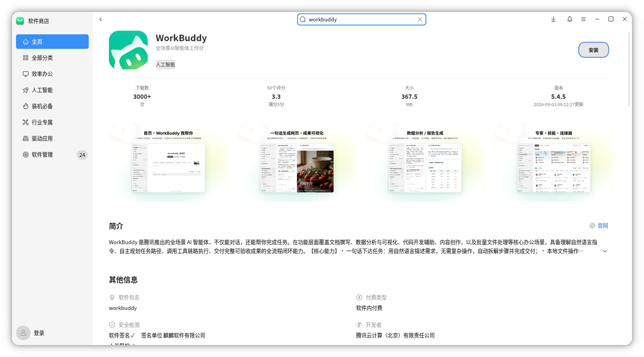
Task: Click the developer icon beside 开发者
Action: click(359, 325)
